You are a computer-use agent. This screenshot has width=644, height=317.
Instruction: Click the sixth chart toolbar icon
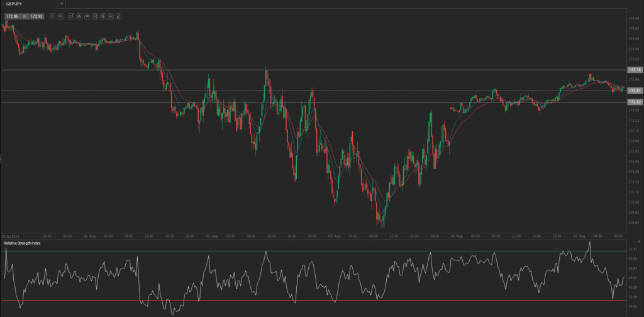(x=95, y=16)
